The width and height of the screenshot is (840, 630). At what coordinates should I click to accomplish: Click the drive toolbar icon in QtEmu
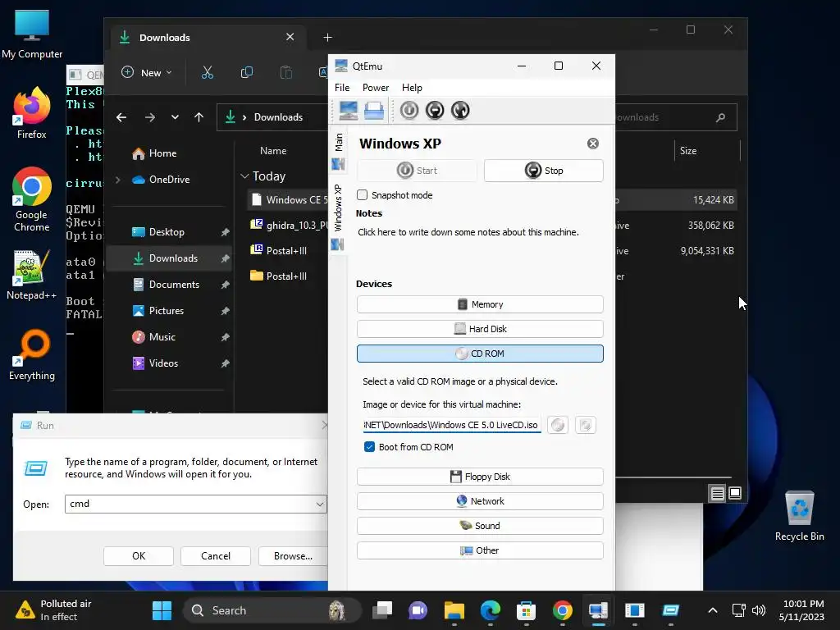click(374, 111)
